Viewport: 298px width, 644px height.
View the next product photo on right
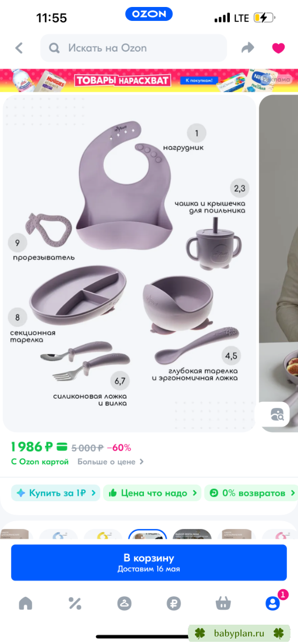(279, 263)
